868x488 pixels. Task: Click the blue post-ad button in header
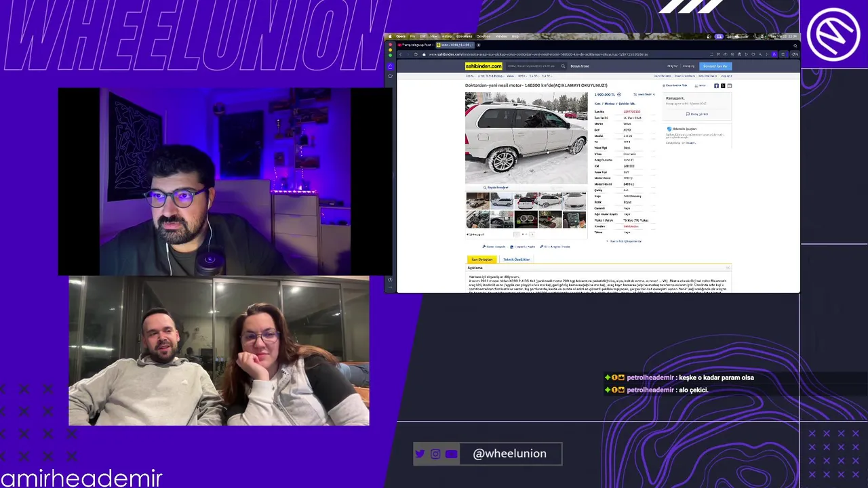[715, 66]
